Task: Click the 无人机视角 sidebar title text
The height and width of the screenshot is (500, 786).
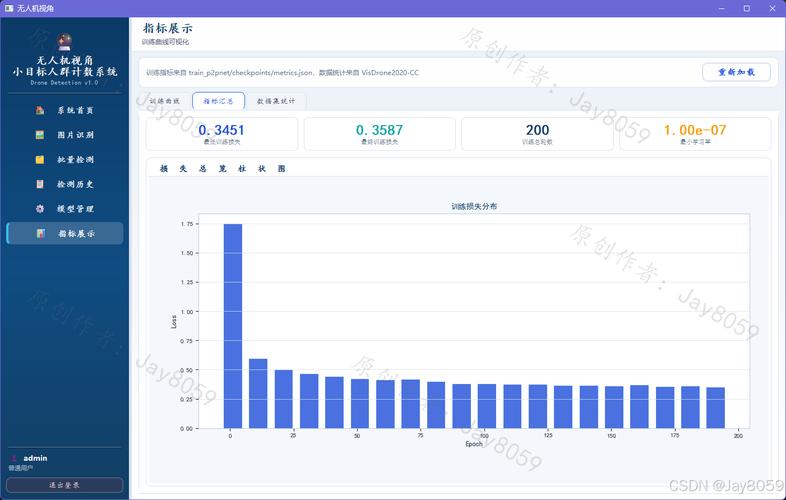Action: pyautogui.click(x=65, y=60)
